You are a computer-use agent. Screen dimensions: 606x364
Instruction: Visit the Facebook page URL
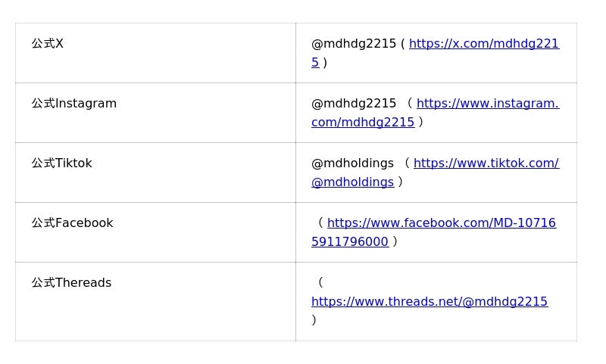coord(441,223)
